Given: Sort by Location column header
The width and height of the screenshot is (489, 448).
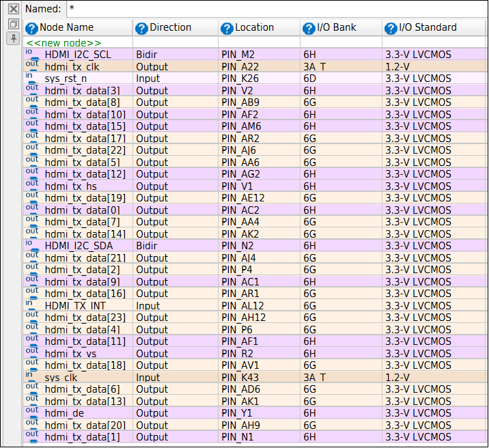Looking at the screenshot, I should point(259,28).
